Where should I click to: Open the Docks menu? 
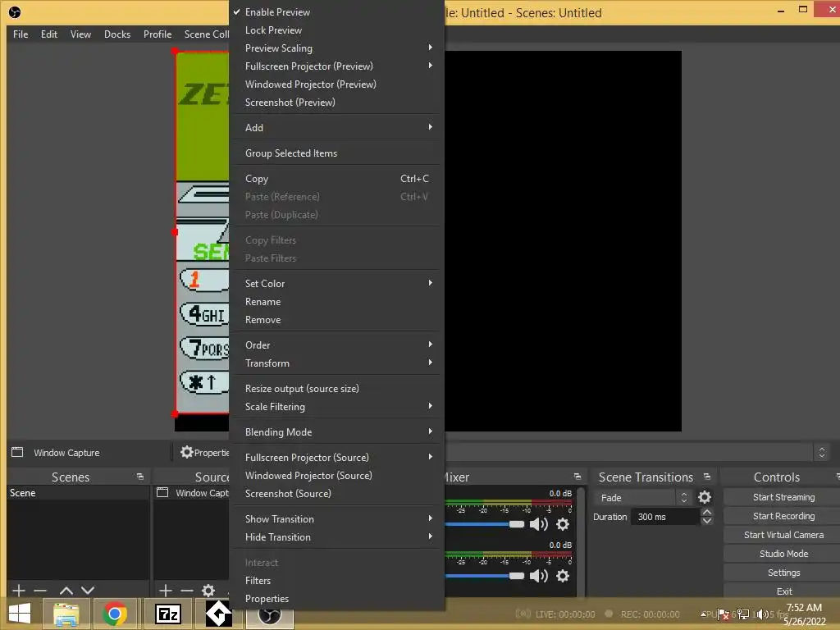117,34
